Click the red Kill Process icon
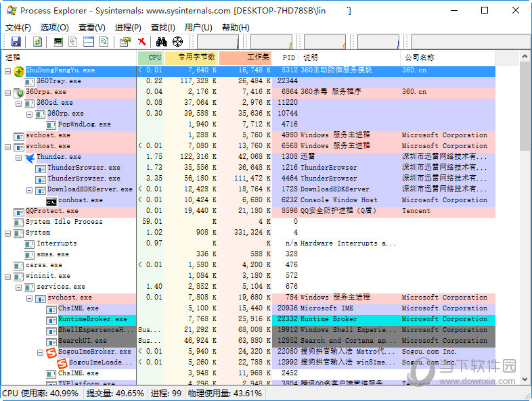The image size is (532, 401). click(x=142, y=42)
